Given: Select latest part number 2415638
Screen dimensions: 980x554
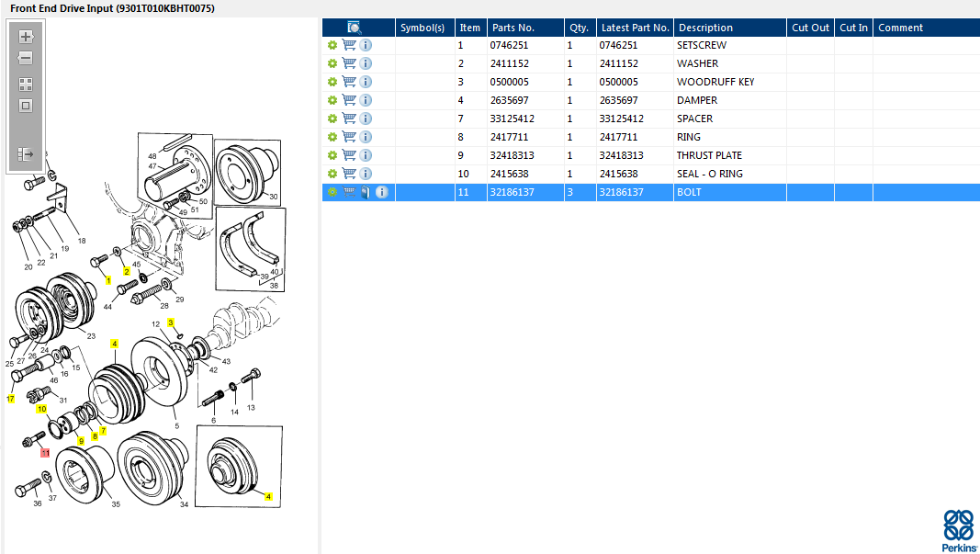Looking at the screenshot, I should (618, 174).
